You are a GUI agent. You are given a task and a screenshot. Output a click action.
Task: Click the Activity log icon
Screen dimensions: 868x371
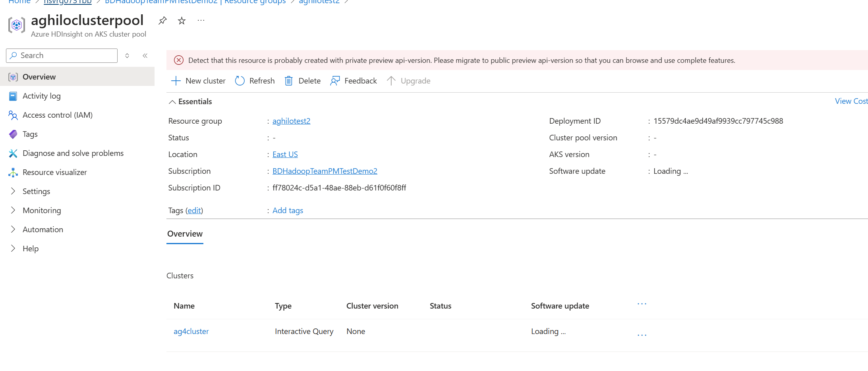[x=13, y=96]
